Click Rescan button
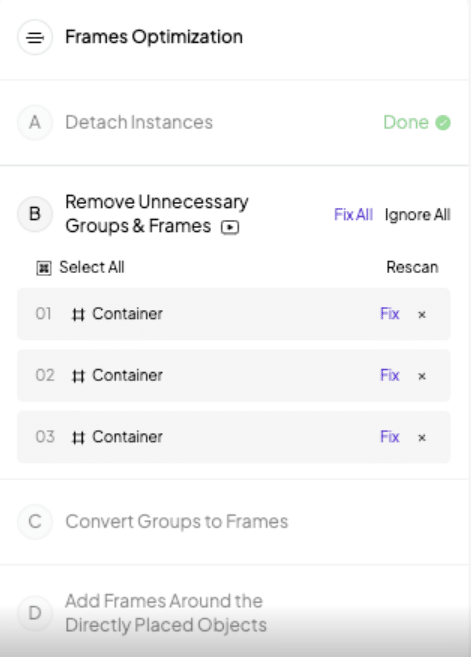471x657 pixels. tap(412, 267)
